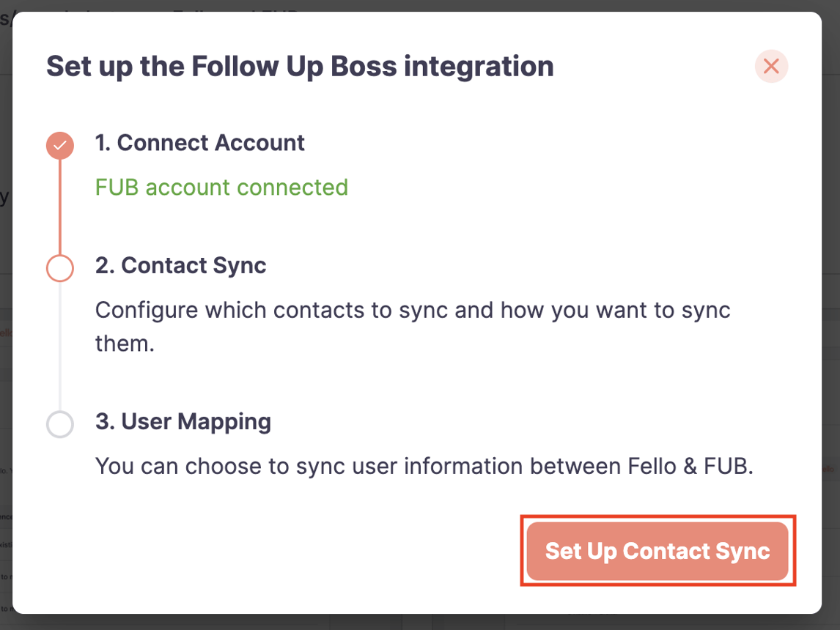Screen dimensions: 840x630
Task: Click the 3. User Mapping step heading
Action: (183, 422)
